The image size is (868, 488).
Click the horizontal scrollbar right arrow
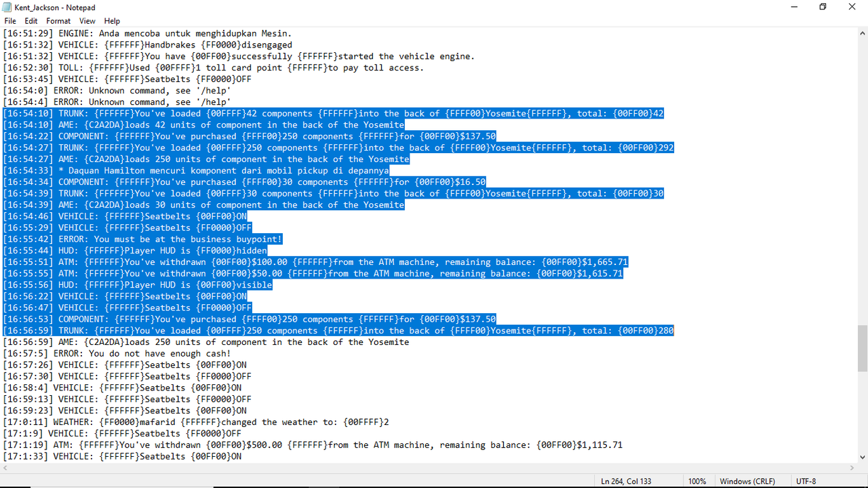[851, 468]
